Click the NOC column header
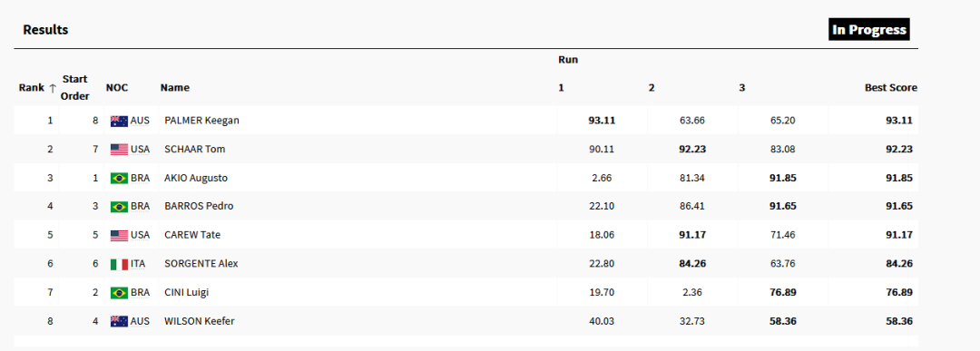 tap(116, 88)
